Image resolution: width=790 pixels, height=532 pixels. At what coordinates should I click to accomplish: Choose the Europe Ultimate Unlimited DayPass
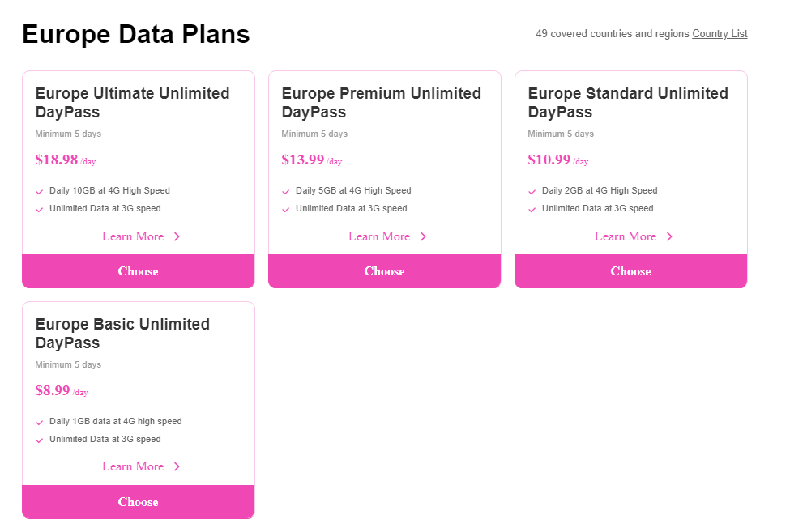[x=138, y=271]
